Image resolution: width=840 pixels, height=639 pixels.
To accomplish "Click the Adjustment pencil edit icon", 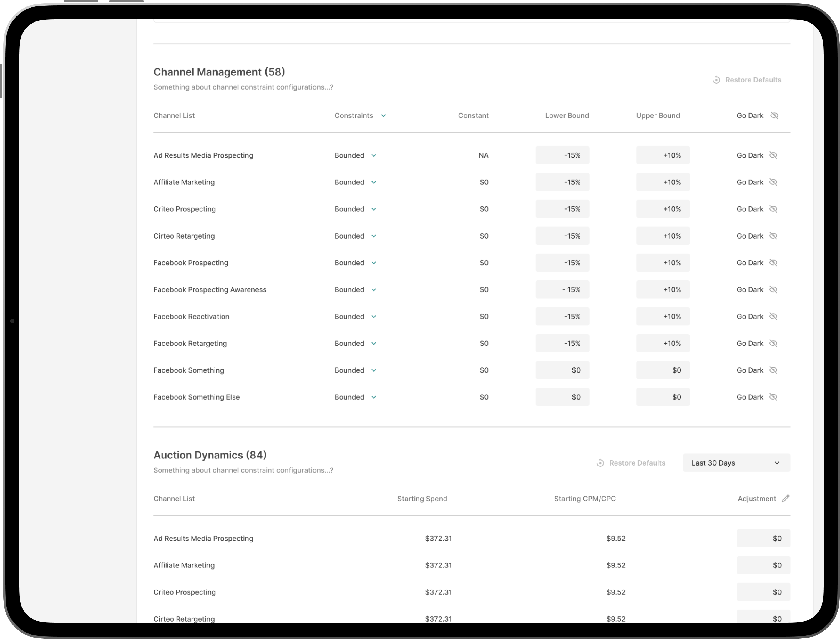I will point(786,498).
